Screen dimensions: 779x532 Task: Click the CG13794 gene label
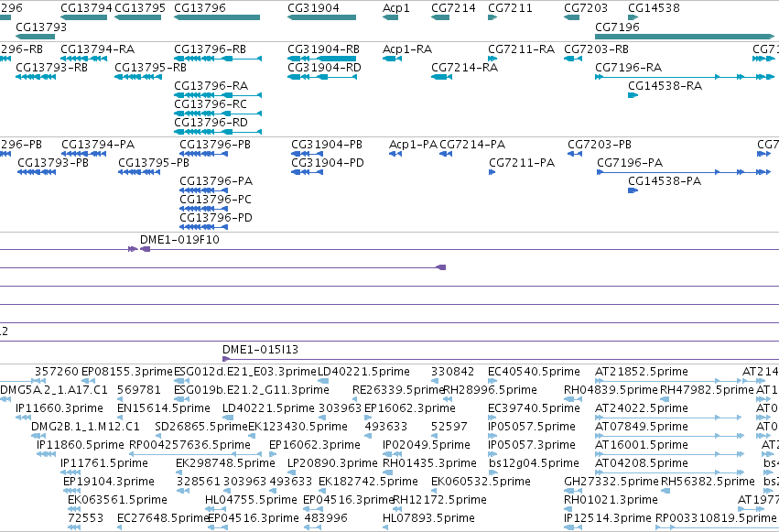pos(86,8)
